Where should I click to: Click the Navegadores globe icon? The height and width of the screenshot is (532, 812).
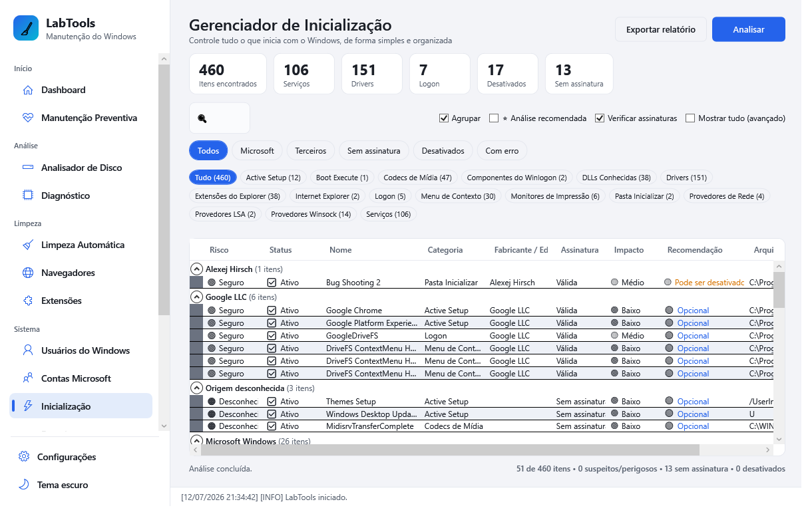click(x=28, y=273)
